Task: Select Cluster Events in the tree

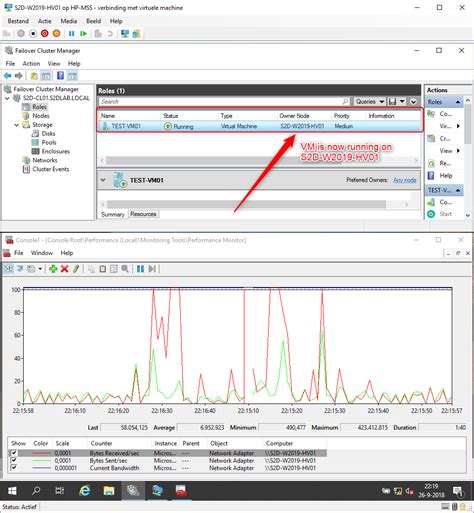Action: click(51, 169)
